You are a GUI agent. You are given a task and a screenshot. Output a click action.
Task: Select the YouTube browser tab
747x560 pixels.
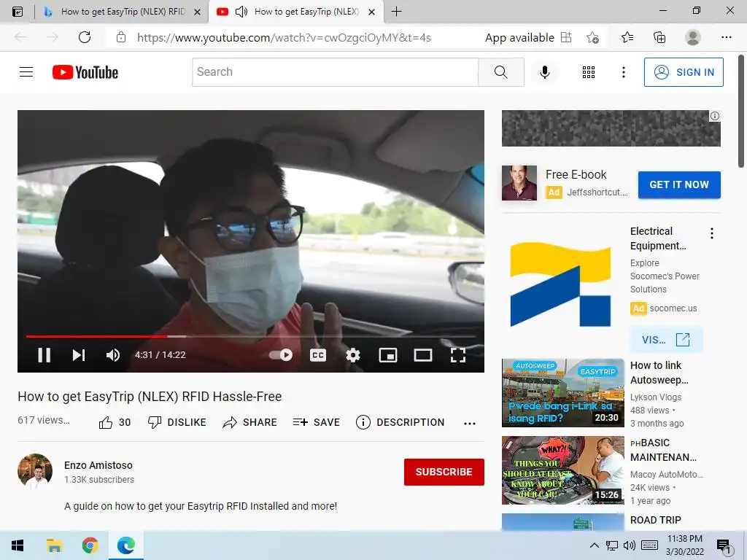296,12
